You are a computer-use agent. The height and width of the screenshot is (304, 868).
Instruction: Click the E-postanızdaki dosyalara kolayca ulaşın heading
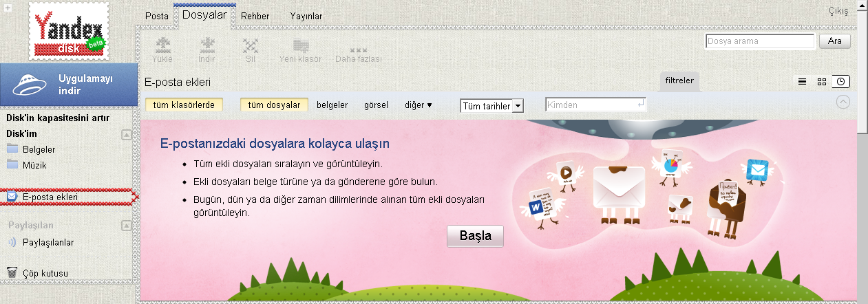point(275,144)
